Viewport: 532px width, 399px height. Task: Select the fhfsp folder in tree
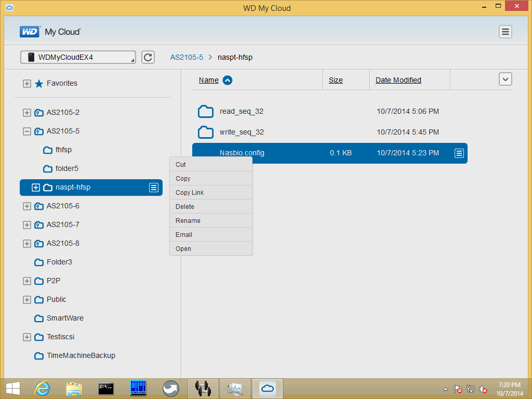tap(63, 150)
